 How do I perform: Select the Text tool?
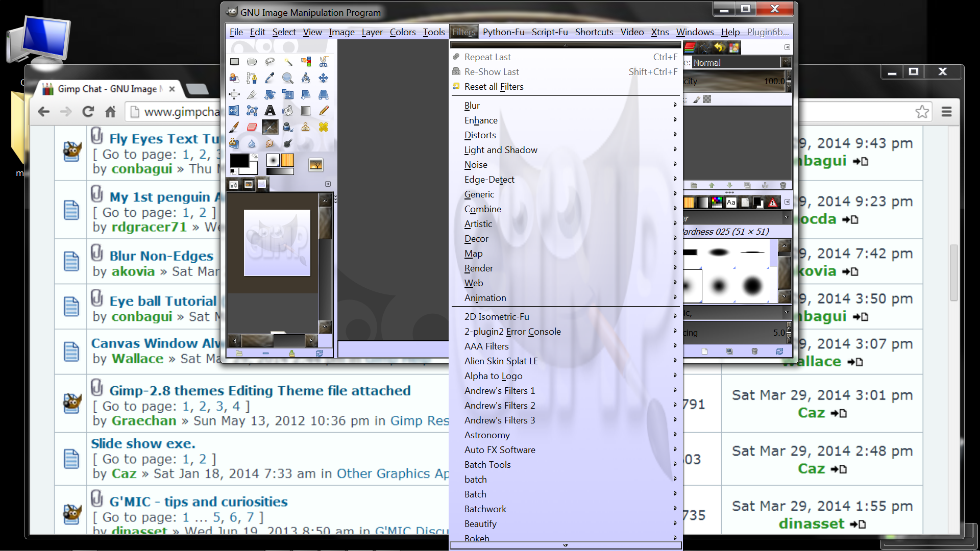tap(269, 111)
